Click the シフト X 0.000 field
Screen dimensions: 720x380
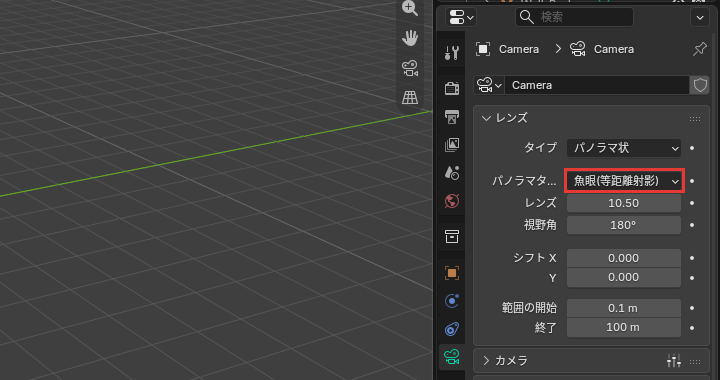tap(624, 258)
